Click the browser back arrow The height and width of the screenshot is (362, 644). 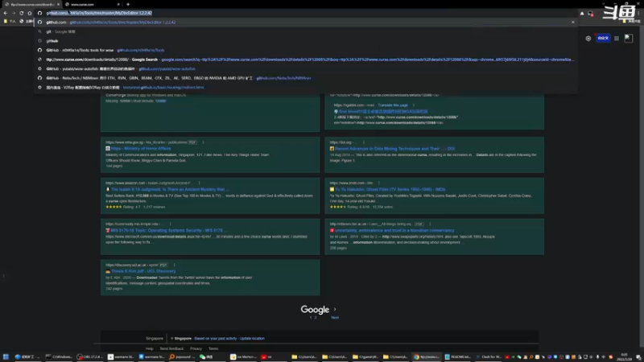pos(6,13)
